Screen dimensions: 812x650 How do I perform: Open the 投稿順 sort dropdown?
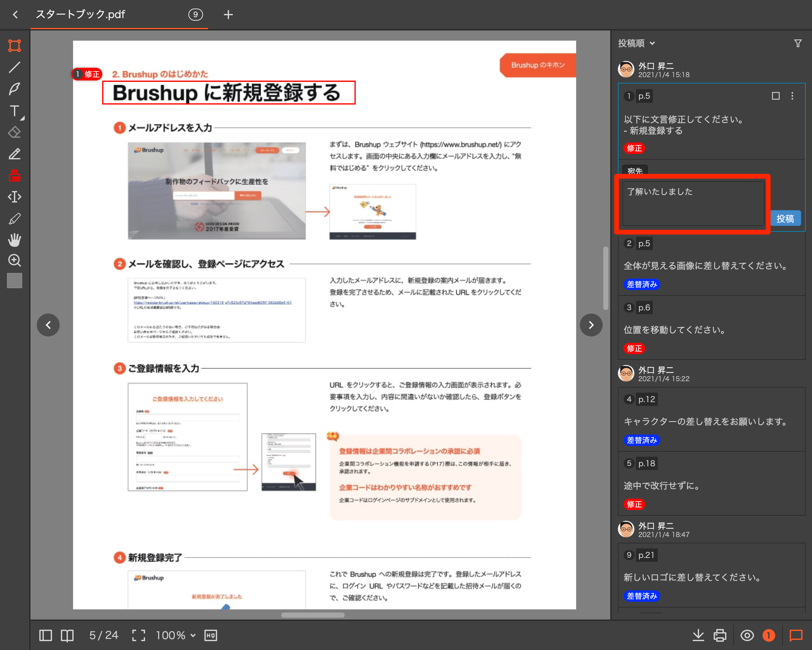637,43
